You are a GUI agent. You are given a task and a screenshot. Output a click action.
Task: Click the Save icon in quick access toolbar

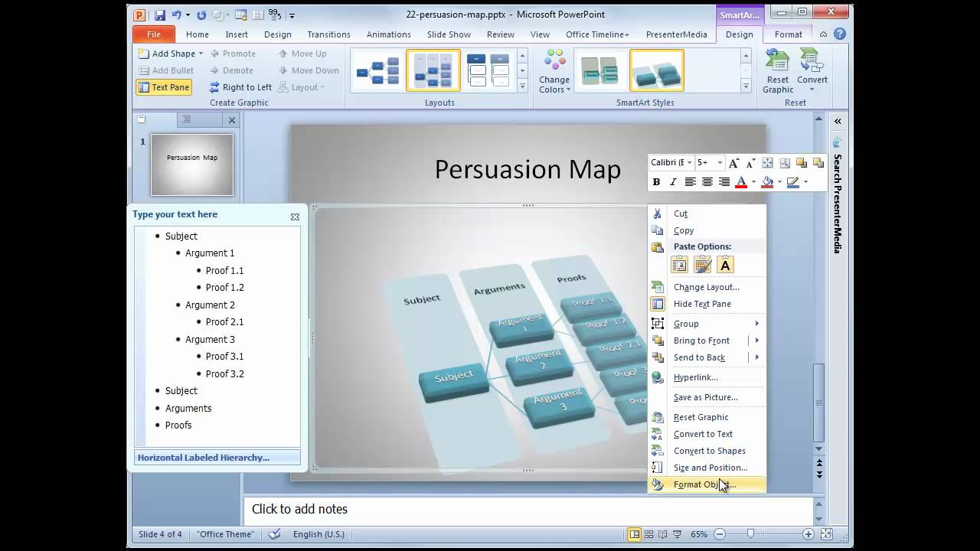[160, 15]
